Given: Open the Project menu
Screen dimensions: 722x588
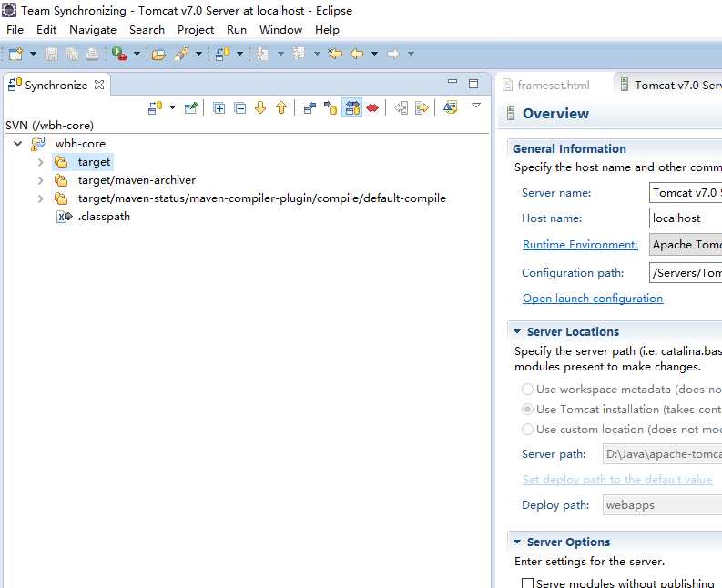Looking at the screenshot, I should [196, 29].
